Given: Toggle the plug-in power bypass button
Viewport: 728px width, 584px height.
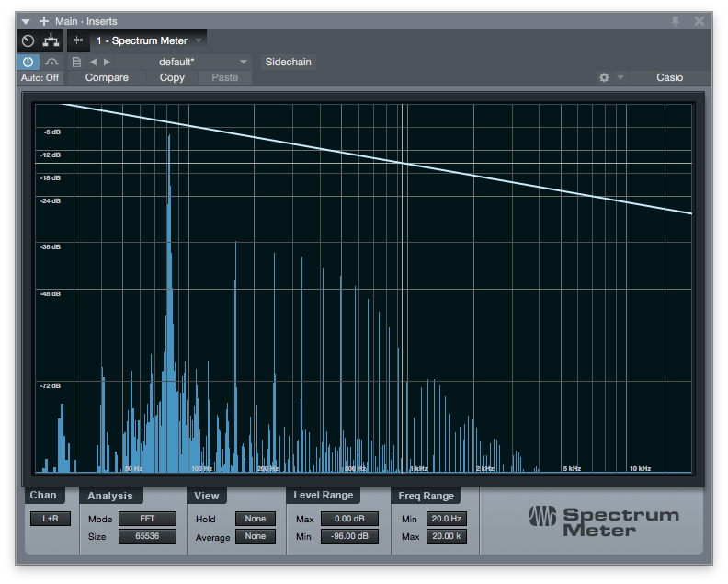Looking at the screenshot, I should click(x=28, y=62).
